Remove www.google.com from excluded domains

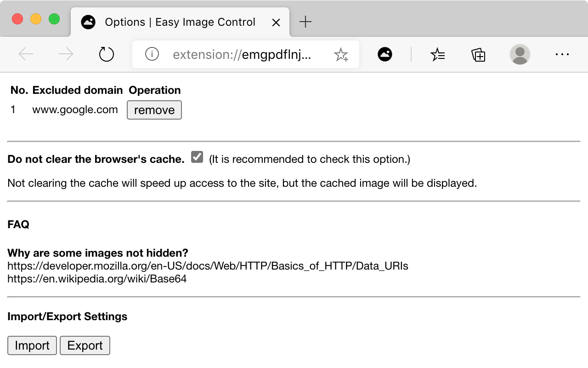(x=154, y=110)
